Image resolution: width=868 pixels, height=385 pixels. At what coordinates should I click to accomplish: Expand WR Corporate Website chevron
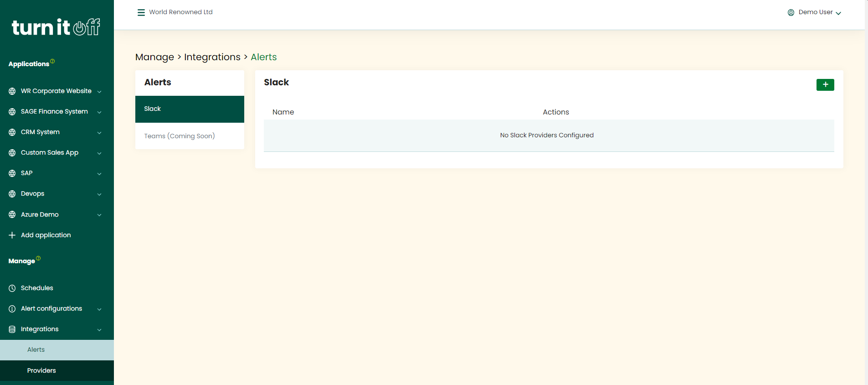point(99,92)
